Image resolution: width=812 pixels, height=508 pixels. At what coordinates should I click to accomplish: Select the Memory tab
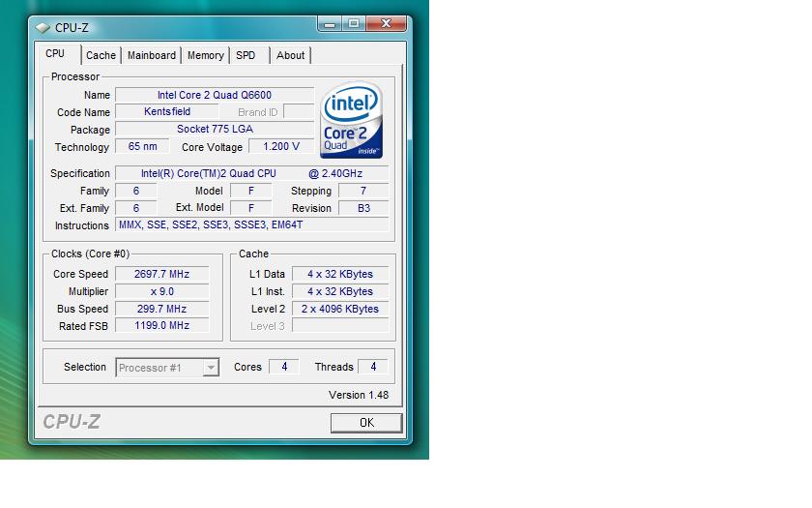pyautogui.click(x=206, y=55)
